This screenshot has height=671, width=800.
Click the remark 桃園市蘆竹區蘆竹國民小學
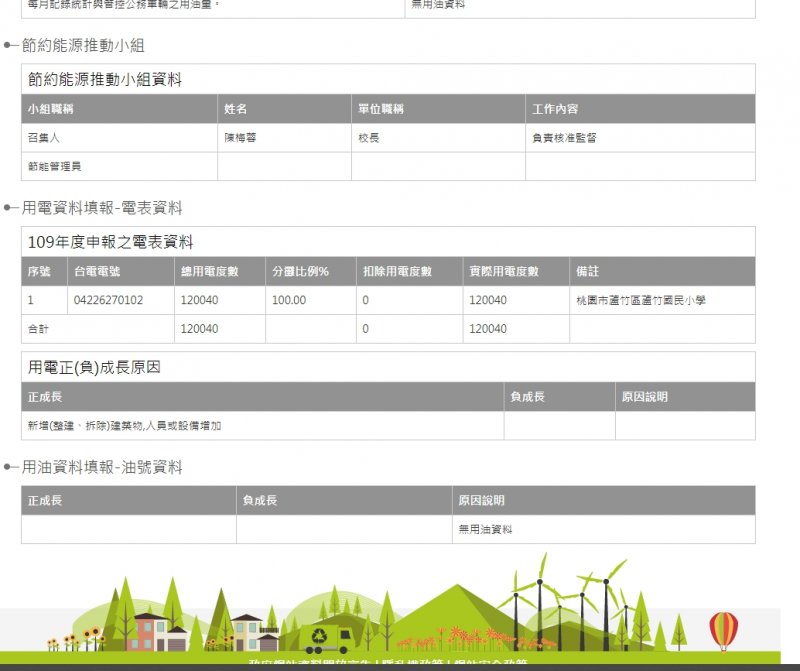tap(641, 300)
